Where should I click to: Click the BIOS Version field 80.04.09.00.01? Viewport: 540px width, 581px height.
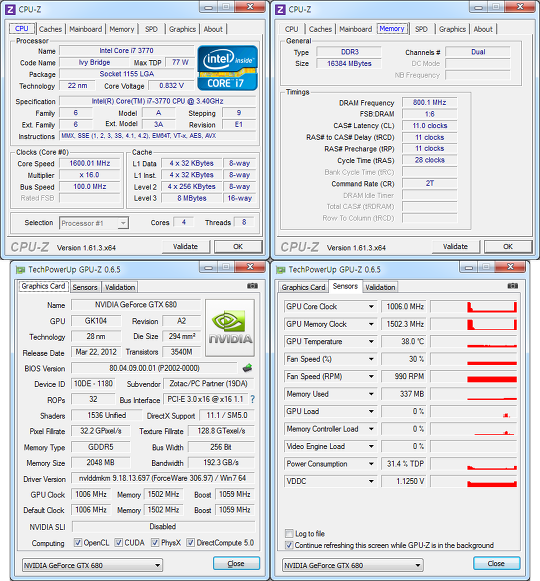coord(154,368)
